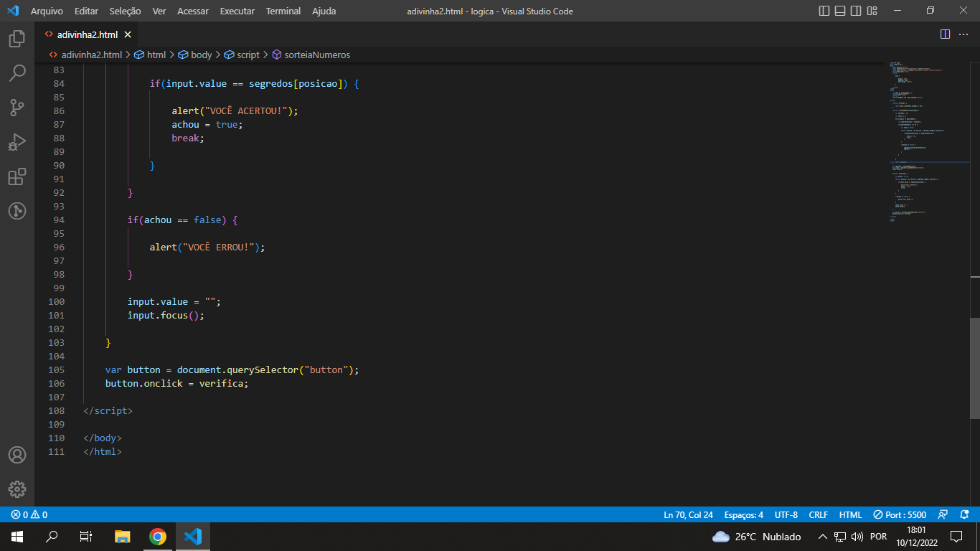
Task: Open the Git Graph activity bar icon
Action: pyautogui.click(x=17, y=211)
